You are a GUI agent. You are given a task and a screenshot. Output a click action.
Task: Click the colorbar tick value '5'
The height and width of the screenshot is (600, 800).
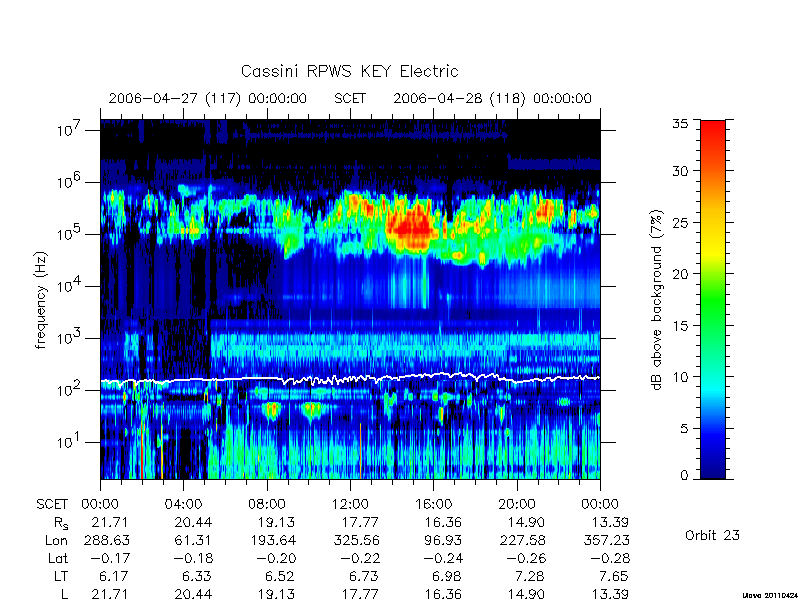tap(684, 429)
